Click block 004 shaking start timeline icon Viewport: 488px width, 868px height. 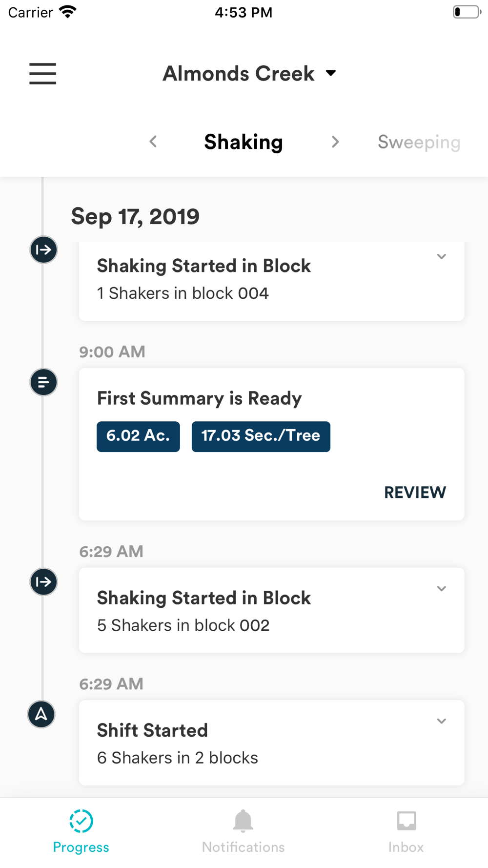pyautogui.click(x=43, y=250)
